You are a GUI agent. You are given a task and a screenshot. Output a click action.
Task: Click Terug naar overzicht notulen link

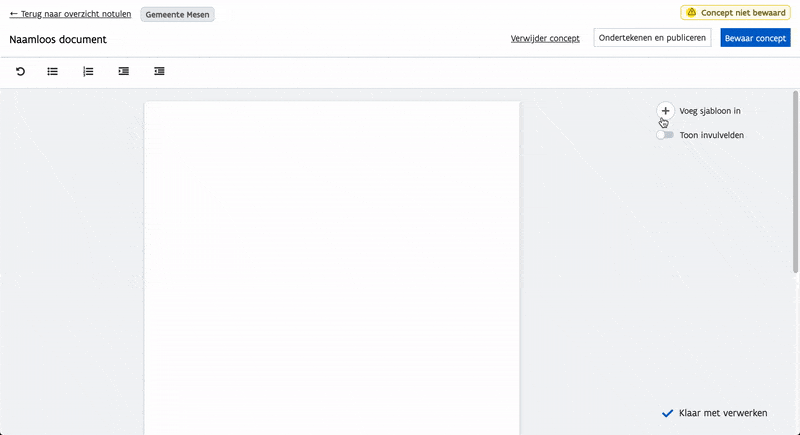pyautogui.click(x=70, y=15)
